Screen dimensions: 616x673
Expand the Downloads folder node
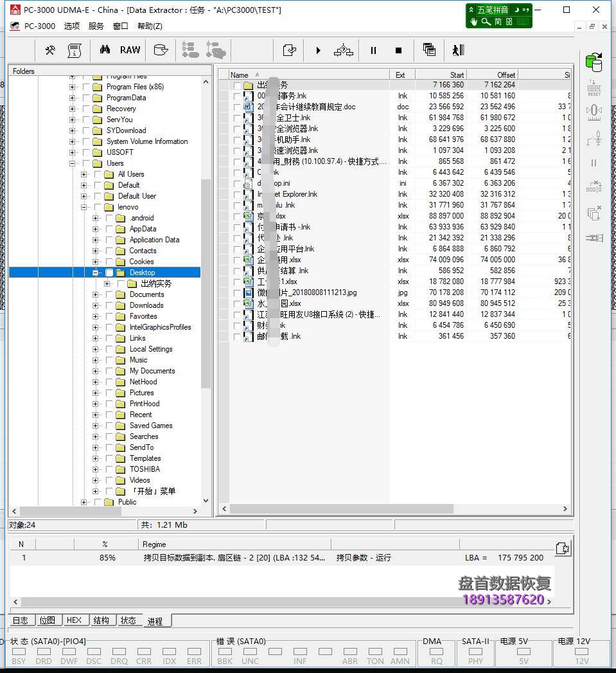[x=94, y=305]
